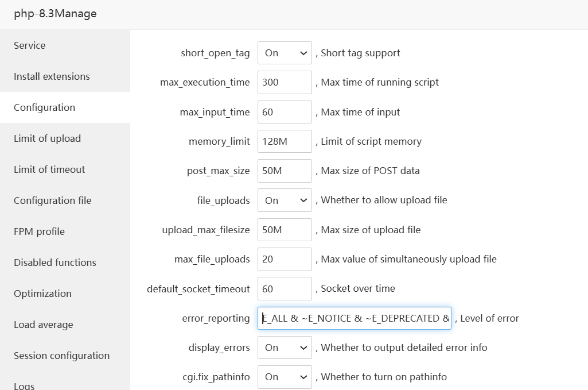Image resolution: width=588 pixels, height=390 pixels.
Task: Edit the error_reporting value field
Action: (355, 318)
